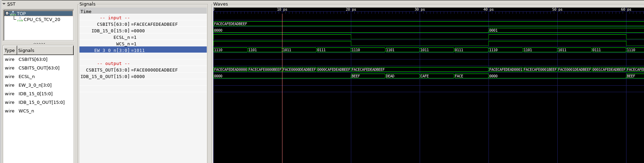Select the IDB_15_0_OUT[15:0]=0000 trace
Viewport: 644px width, 163px height.
click(x=112, y=77)
